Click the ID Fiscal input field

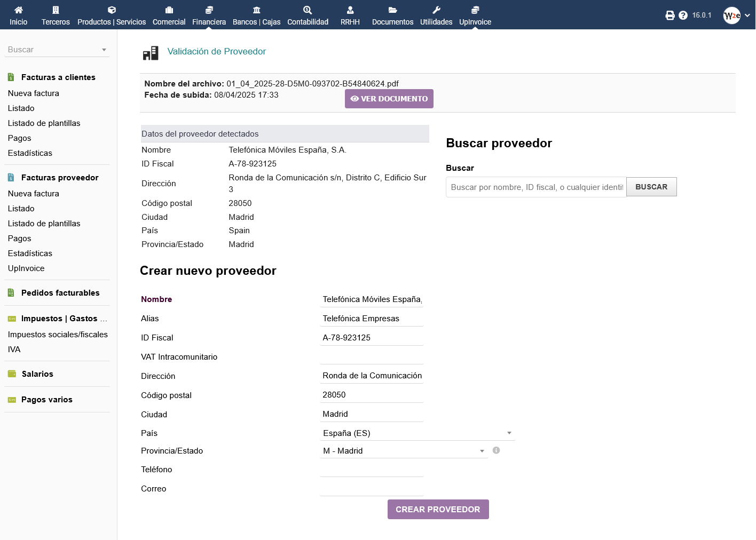click(x=372, y=338)
